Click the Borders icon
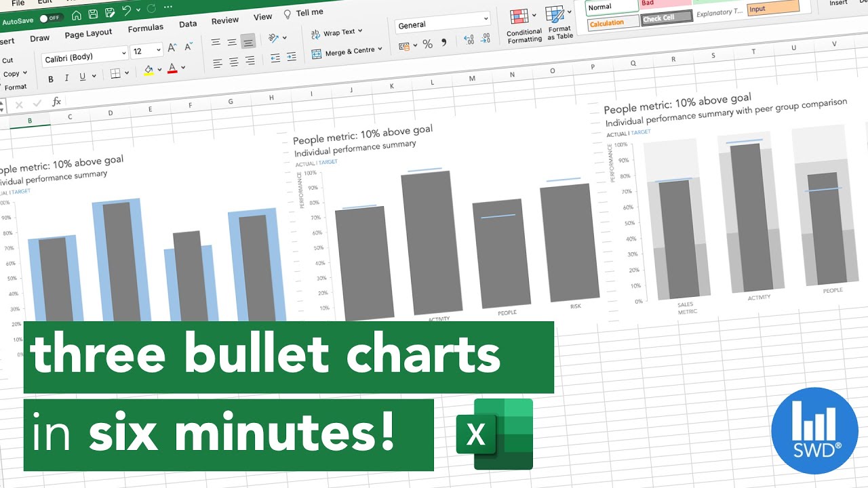868x488 pixels. (115, 73)
